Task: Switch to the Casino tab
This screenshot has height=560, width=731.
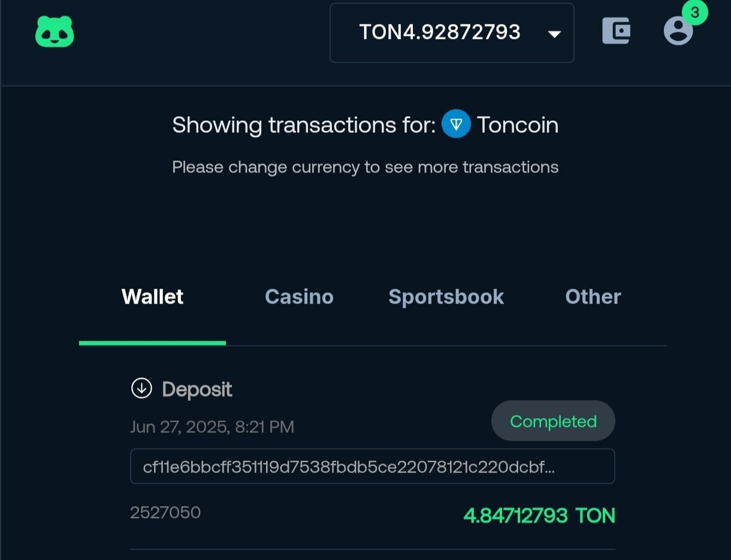Action: [x=299, y=296]
